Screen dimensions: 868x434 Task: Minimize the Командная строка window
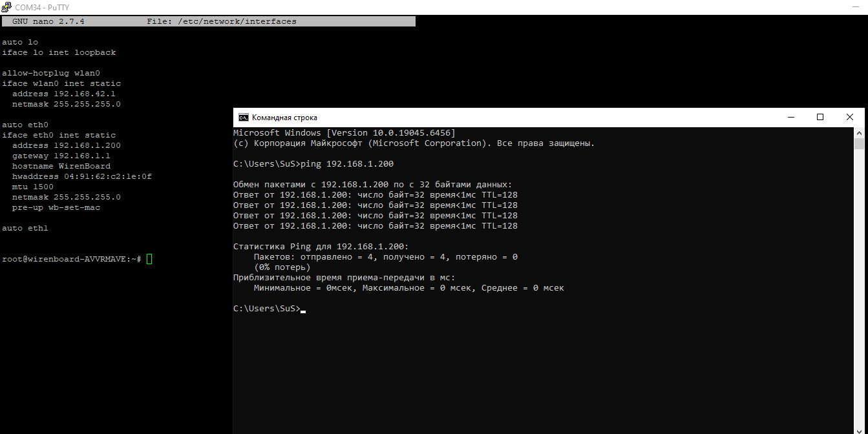[x=790, y=117]
